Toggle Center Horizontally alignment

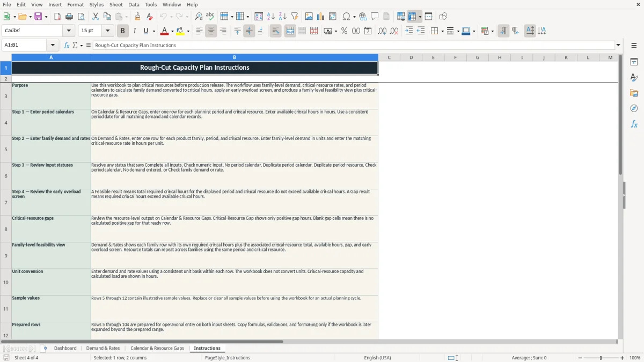211,31
